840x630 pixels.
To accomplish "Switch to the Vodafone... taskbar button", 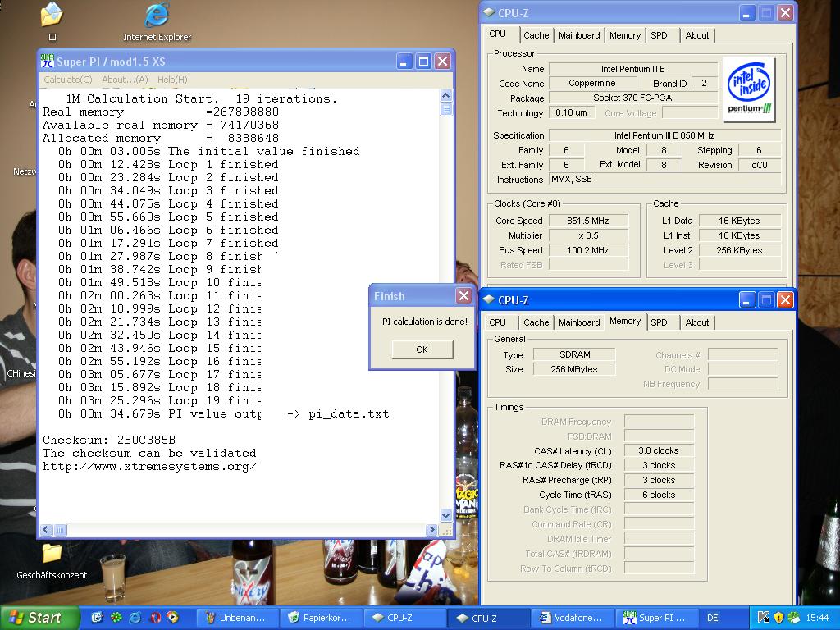I will point(572,619).
